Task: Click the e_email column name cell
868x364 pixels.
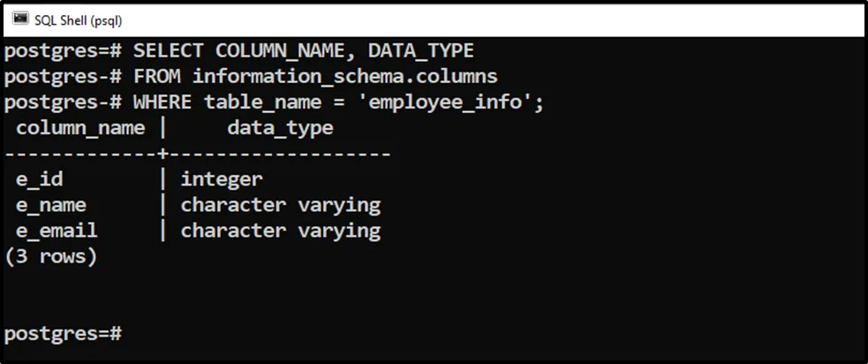Action: coord(57,231)
